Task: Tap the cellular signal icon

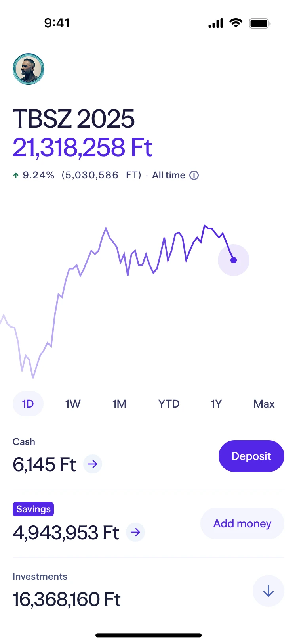Action: [x=216, y=23]
